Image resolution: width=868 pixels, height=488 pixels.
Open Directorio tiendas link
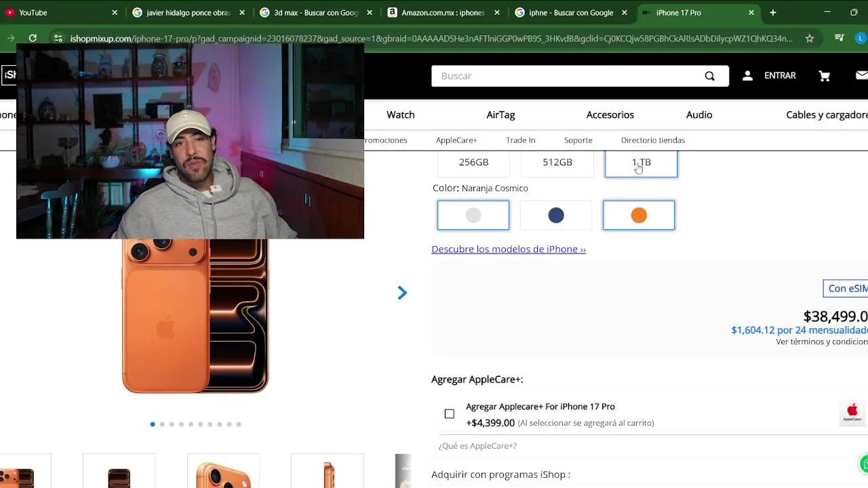point(653,140)
